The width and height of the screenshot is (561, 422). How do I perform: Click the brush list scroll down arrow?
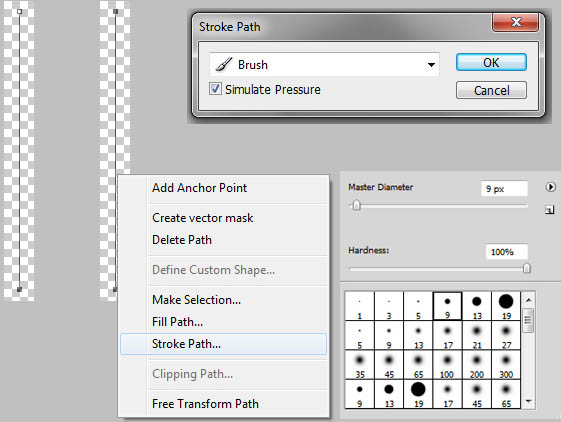tap(528, 402)
